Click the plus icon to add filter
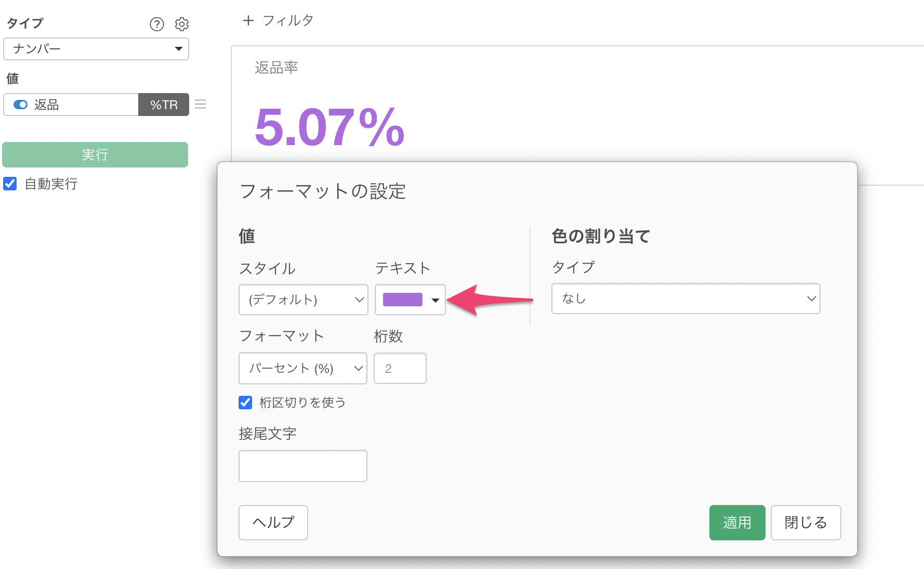Screen dimensions: 924x569 [248, 21]
